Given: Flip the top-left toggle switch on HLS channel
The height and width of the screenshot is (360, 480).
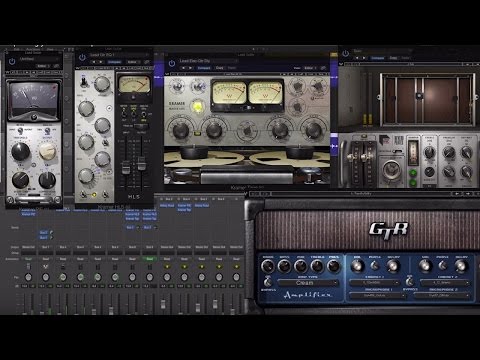Looking at the screenshot, I should (84, 82).
